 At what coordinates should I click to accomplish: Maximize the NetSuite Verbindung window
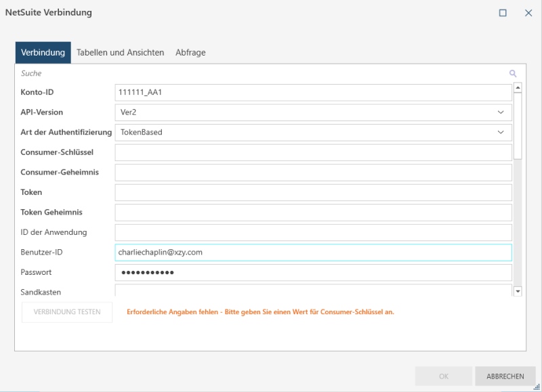click(x=503, y=13)
